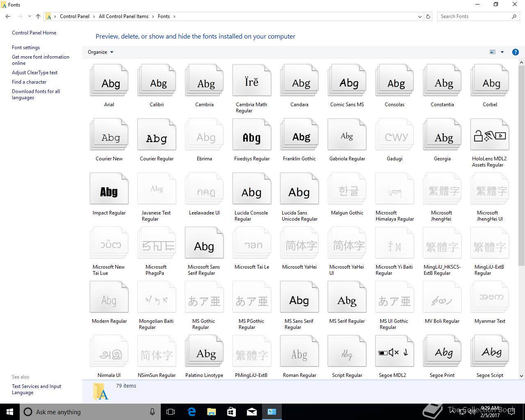The height and width of the screenshot is (420, 525).
Task: Open Download fonts for all languages
Action: (x=36, y=94)
